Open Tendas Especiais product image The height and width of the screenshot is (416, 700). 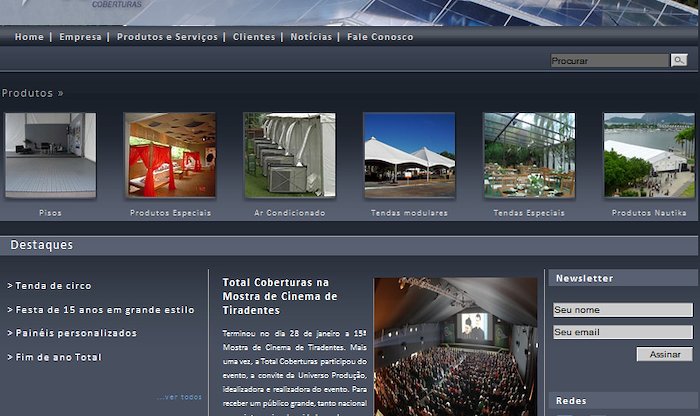(529, 155)
